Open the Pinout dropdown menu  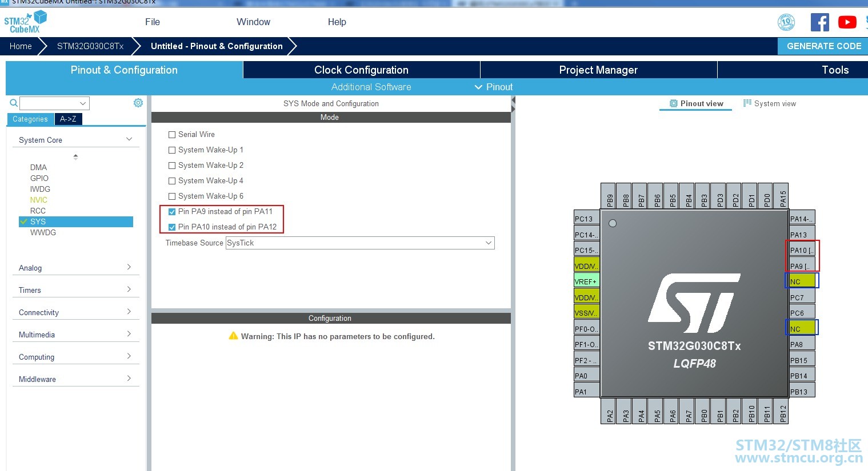pyautogui.click(x=494, y=87)
